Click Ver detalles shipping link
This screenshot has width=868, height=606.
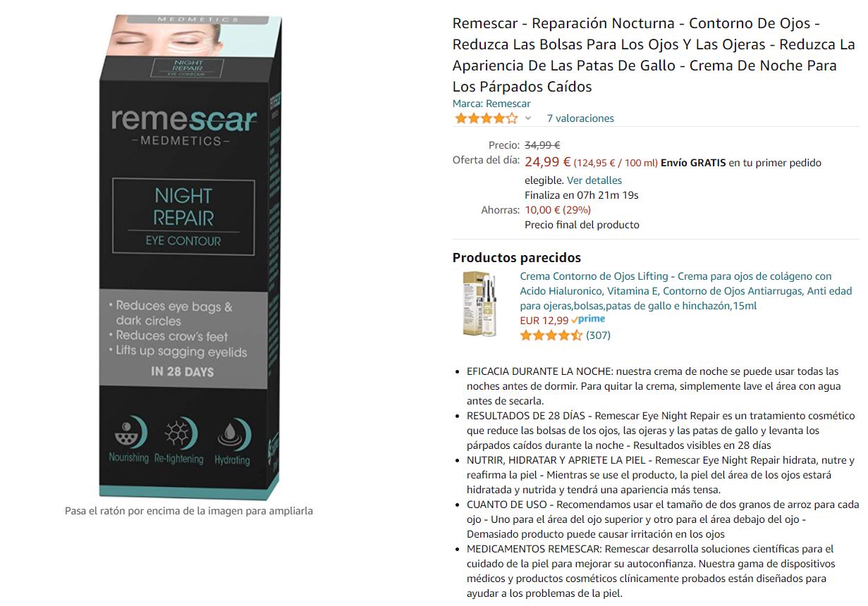(594, 180)
